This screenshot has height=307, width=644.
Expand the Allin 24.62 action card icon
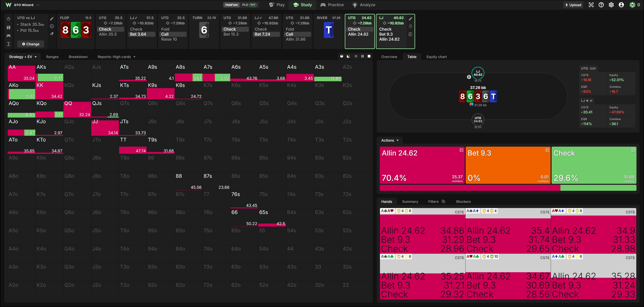461,150
